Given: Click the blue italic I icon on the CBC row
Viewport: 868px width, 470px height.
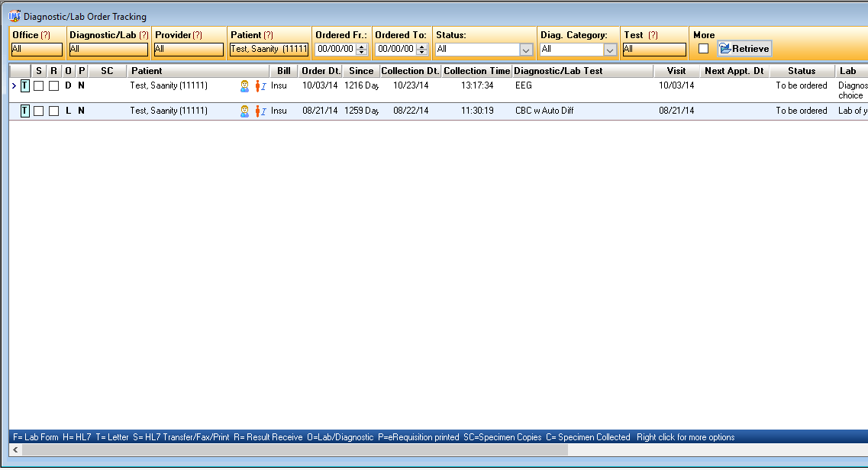Looking at the screenshot, I should (x=264, y=110).
